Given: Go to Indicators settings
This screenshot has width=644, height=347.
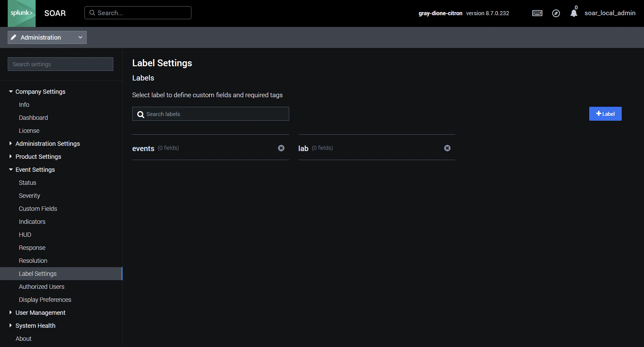Looking at the screenshot, I should (x=32, y=222).
